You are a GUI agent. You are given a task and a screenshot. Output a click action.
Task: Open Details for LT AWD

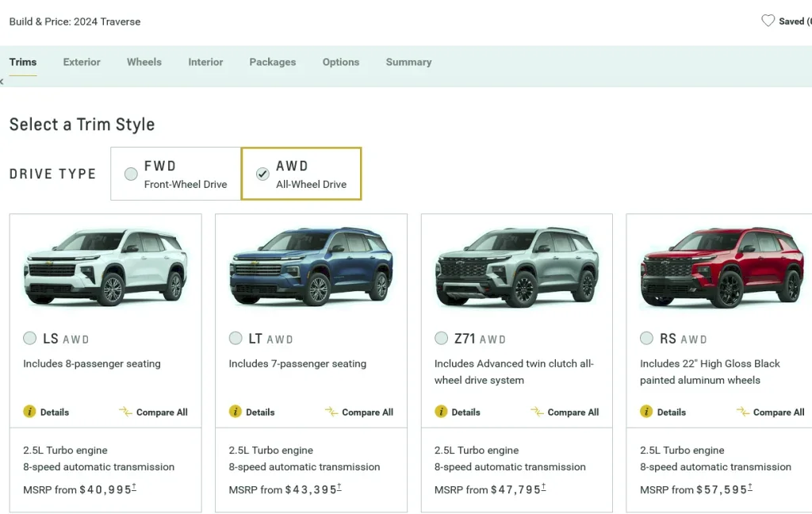coord(260,412)
